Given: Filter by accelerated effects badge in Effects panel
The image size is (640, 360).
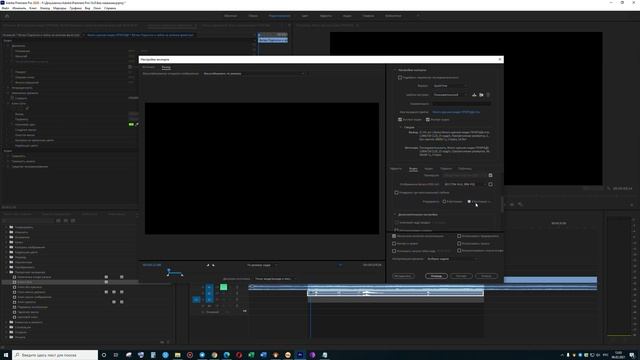Looking at the screenshot, I should click(x=58, y=220).
